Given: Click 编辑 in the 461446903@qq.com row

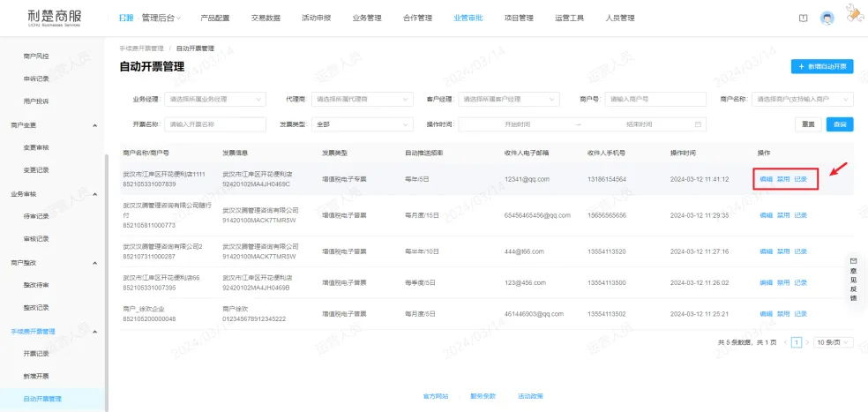Looking at the screenshot, I should click(x=767, y=314).
